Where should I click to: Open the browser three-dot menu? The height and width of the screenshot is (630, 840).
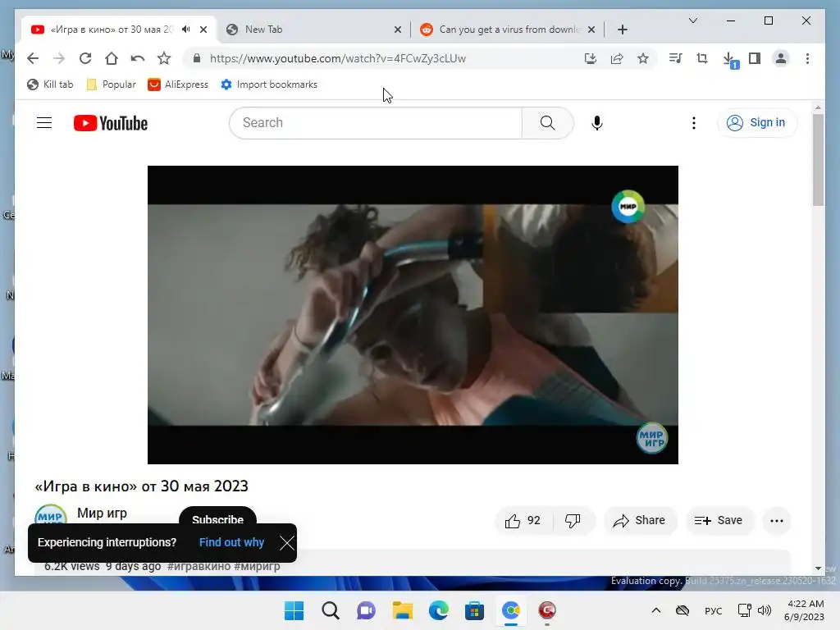click(x=807, y=58)
